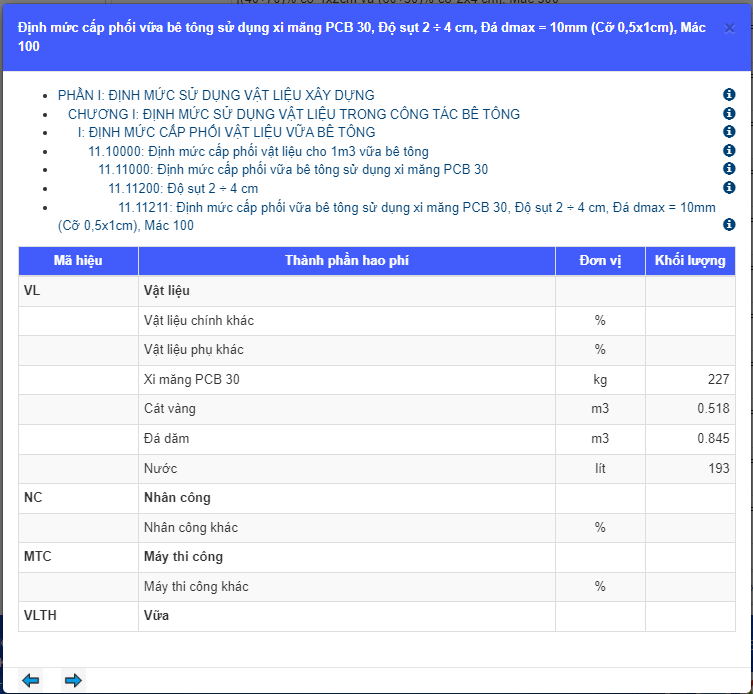Open link 11.11000 xi măng PCB 30
Image resolution: width=753 pixels, height=694 pixels.
293,170
